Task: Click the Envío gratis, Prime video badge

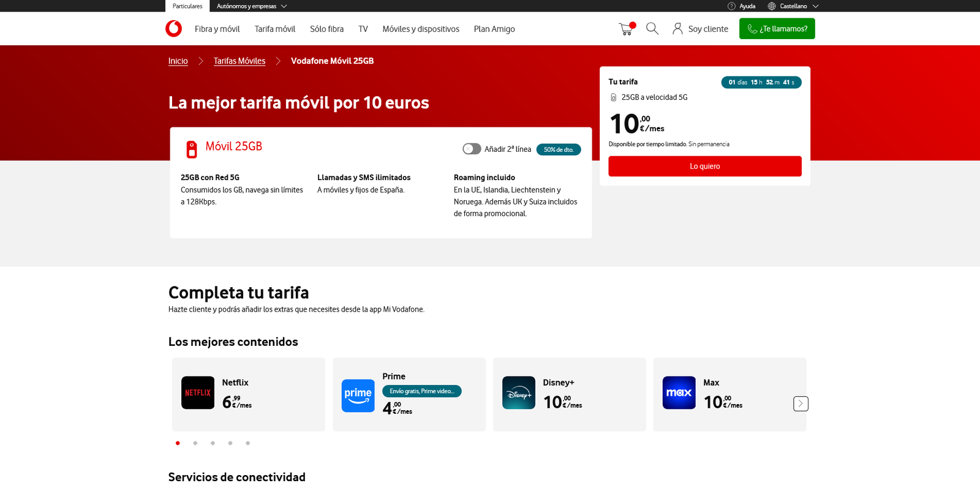Action: click(x=422, y=391)
